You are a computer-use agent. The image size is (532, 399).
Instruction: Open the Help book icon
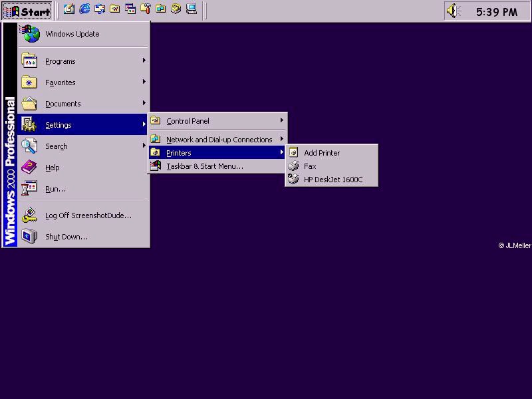29,168
